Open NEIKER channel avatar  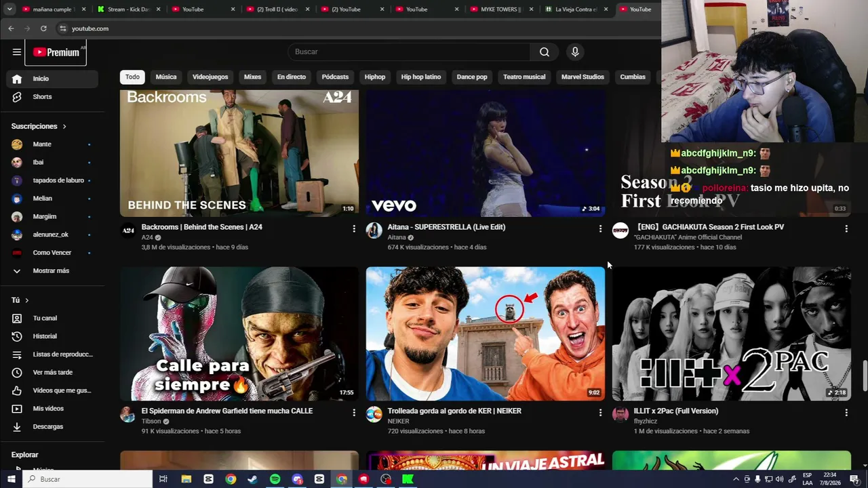tap(374, 415)
